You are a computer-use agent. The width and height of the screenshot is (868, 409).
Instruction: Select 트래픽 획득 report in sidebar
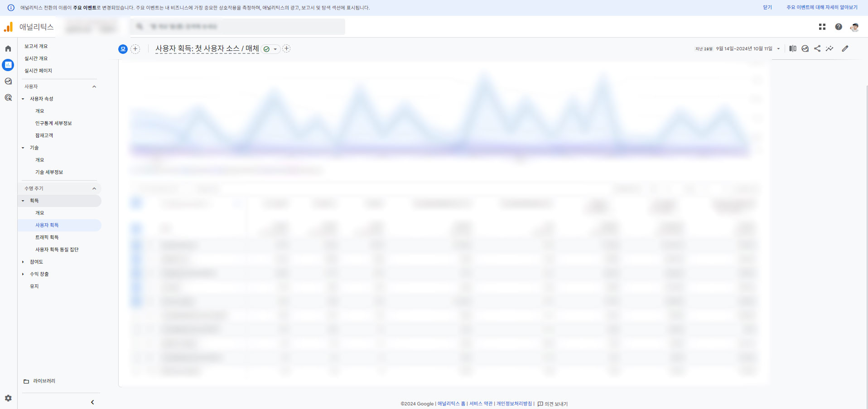click(47, 237)
